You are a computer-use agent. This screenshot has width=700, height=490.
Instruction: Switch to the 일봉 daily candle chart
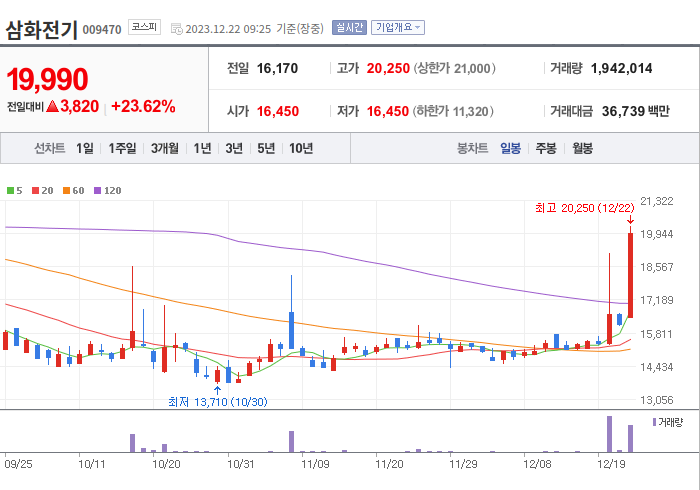510,148
